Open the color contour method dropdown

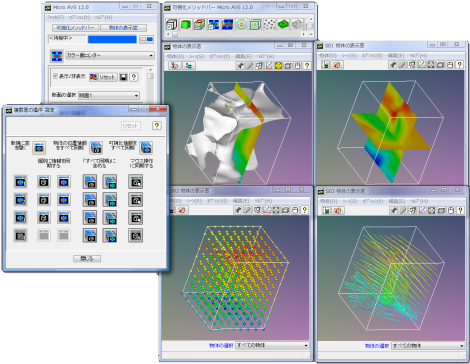110,55
